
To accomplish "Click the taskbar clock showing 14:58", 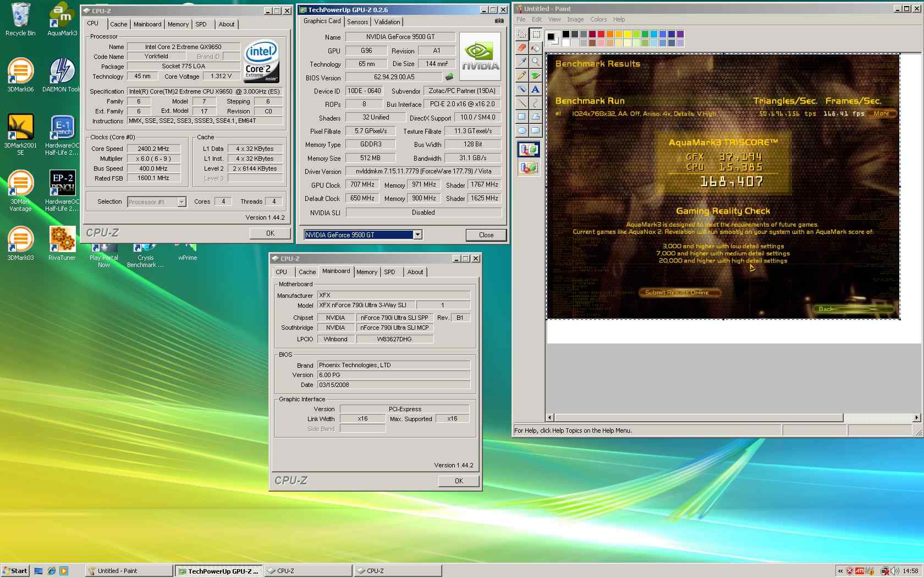I will (x=910, y=571).
